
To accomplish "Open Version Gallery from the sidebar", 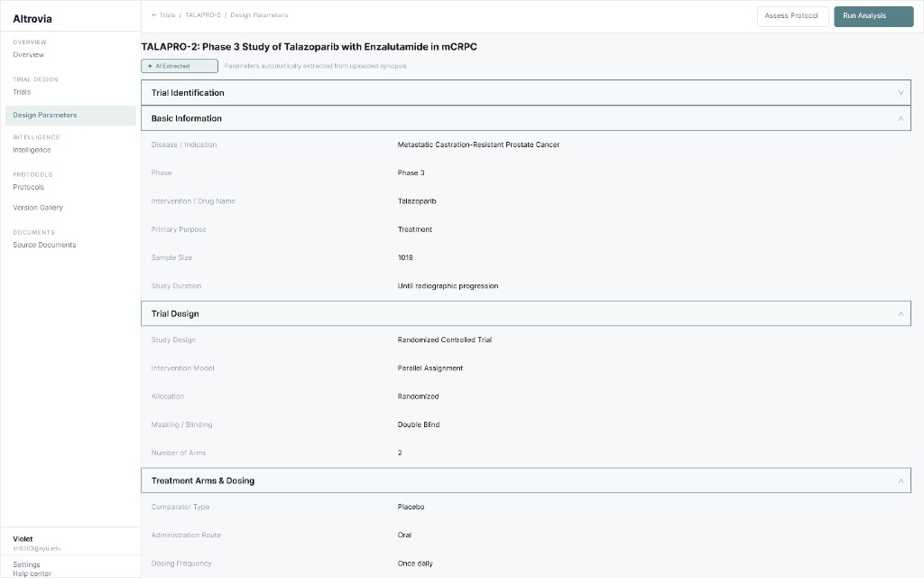I will tap(38, 207).
